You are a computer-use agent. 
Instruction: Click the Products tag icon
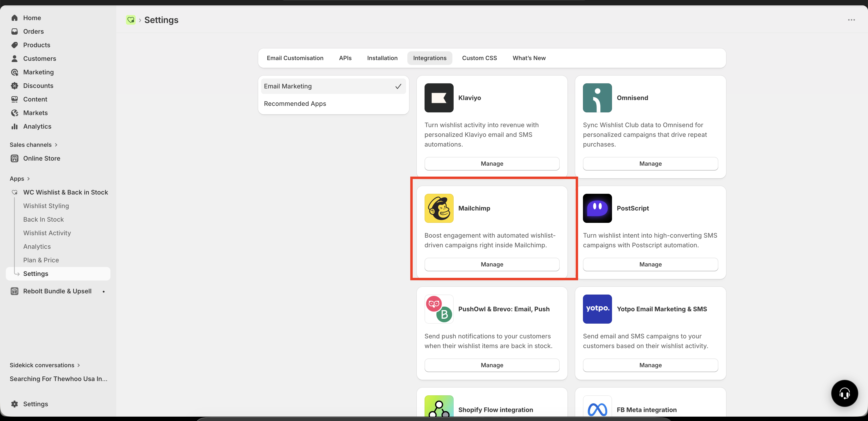(15, 45)
